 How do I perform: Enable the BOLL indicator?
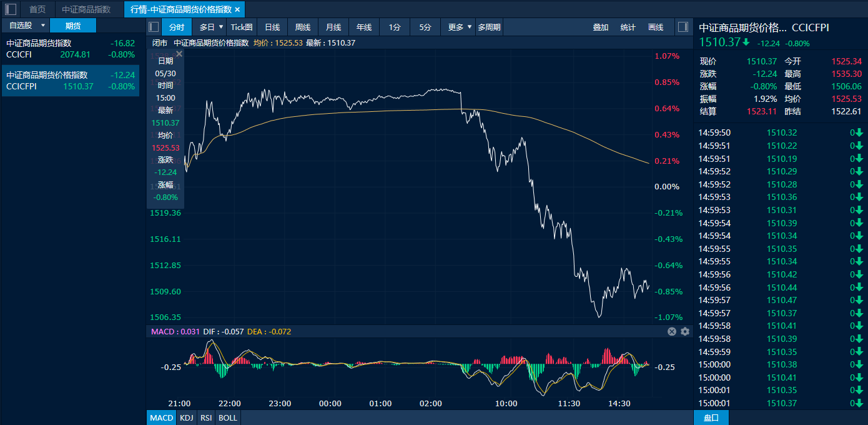tap(228, 417)
